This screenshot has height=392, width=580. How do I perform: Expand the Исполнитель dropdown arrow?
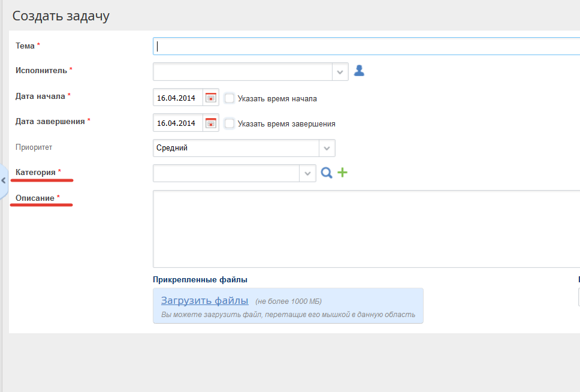[340, 71]
